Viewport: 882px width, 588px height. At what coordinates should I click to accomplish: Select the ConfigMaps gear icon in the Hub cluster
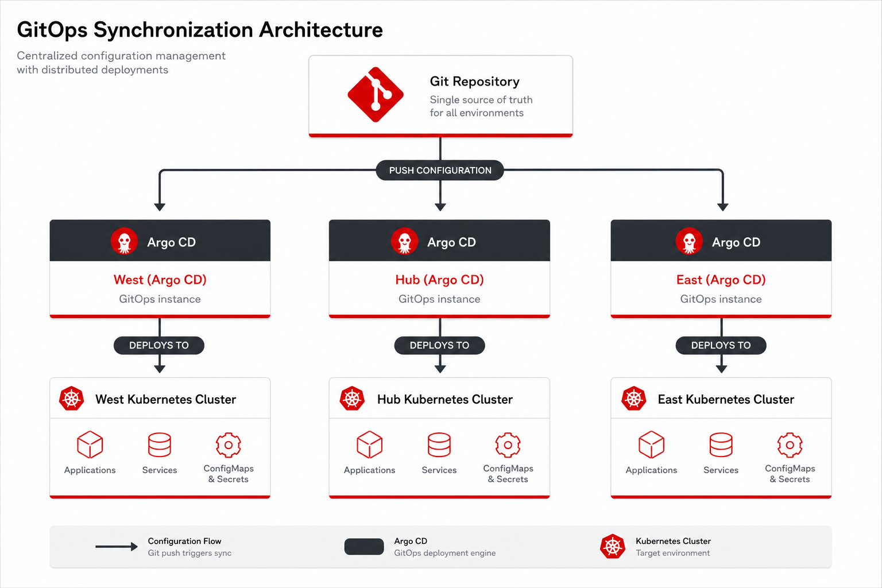[508, 444]
